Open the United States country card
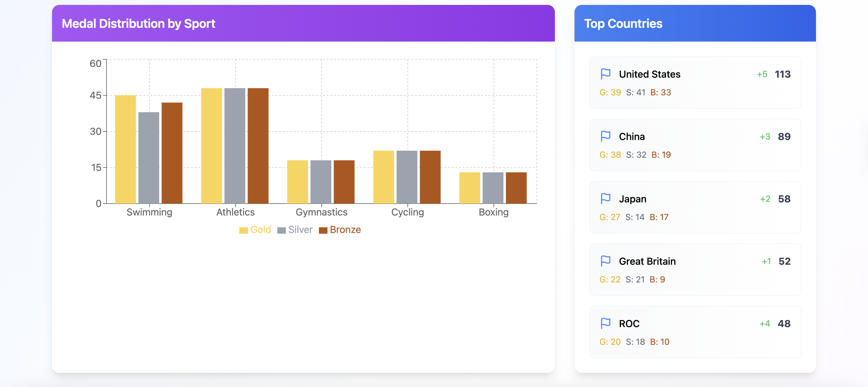Image resolution: width=868 pixels, height=387 pixels. (x=695, y=83)
